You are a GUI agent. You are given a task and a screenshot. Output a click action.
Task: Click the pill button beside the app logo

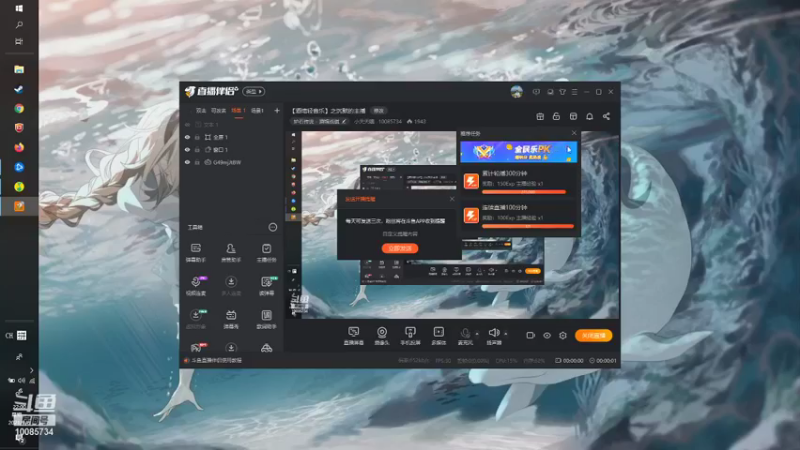click(254, 91)
